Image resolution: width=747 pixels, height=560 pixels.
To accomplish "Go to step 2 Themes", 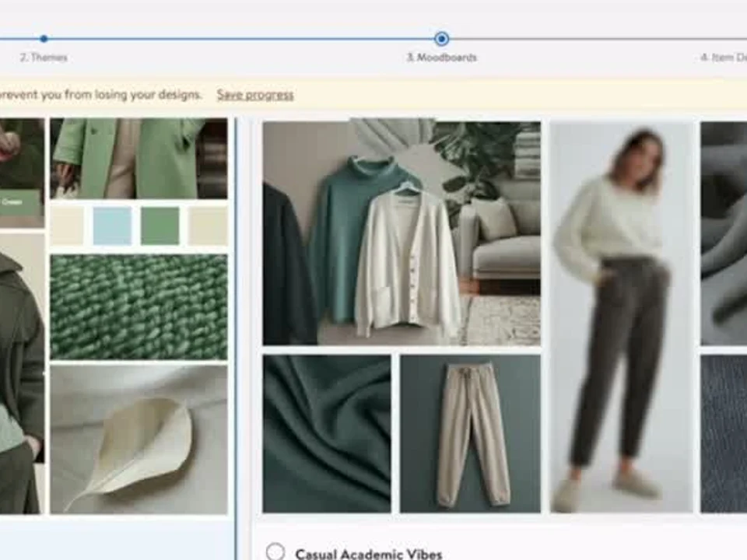I will (x=44, y=58).
